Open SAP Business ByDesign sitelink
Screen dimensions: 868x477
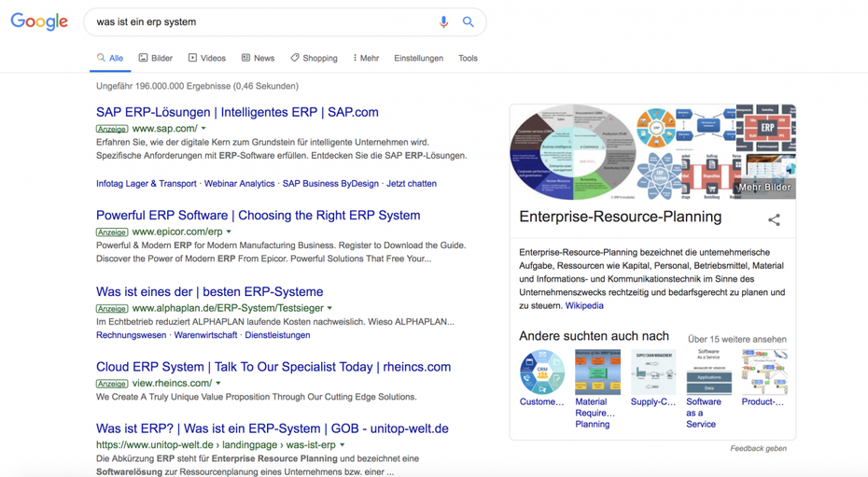330,184
